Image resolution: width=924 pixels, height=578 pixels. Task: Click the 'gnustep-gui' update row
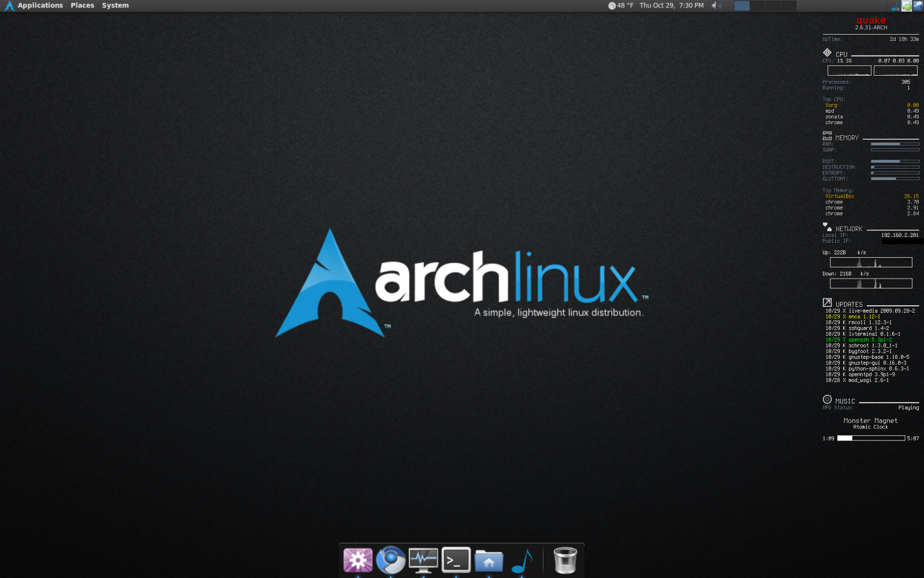866,363
